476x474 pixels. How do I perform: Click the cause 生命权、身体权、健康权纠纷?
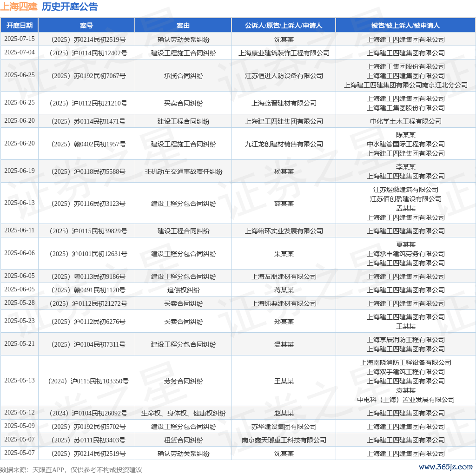point(183,413)
